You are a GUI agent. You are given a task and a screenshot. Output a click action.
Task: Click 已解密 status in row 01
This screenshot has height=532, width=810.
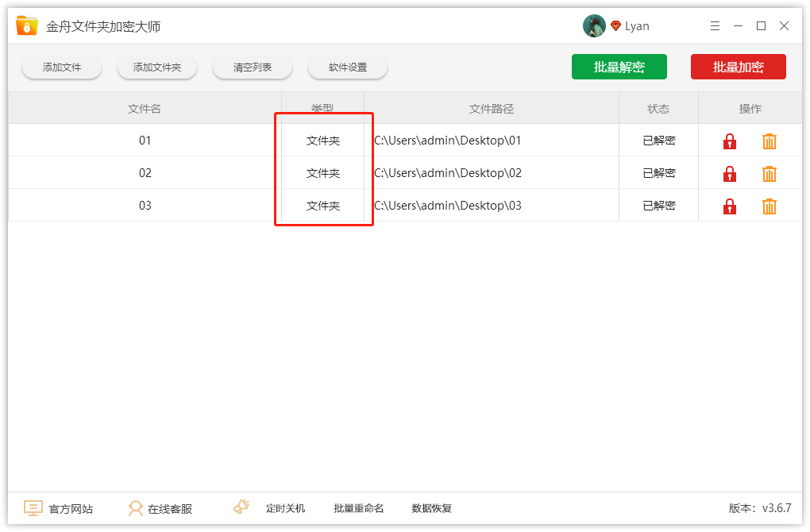659,141
